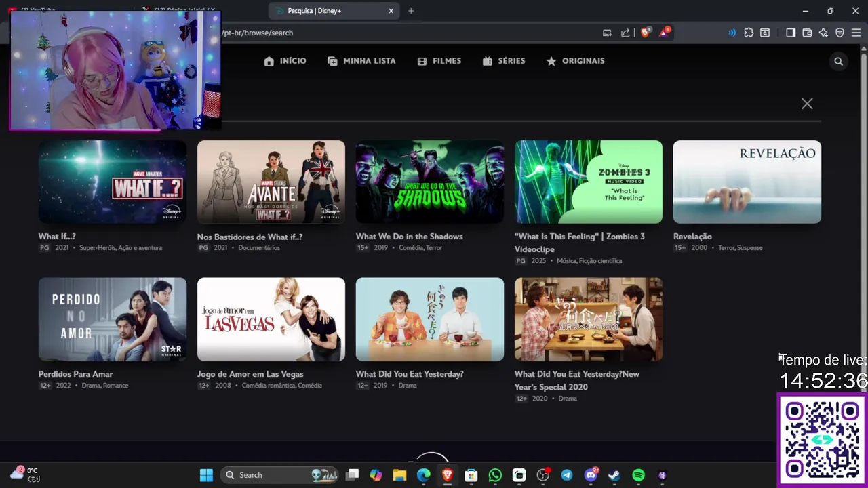The height and width of the screenshot is (488, 868).
Task: Toggle the browser sidebar panel
Action: [791, 33]
